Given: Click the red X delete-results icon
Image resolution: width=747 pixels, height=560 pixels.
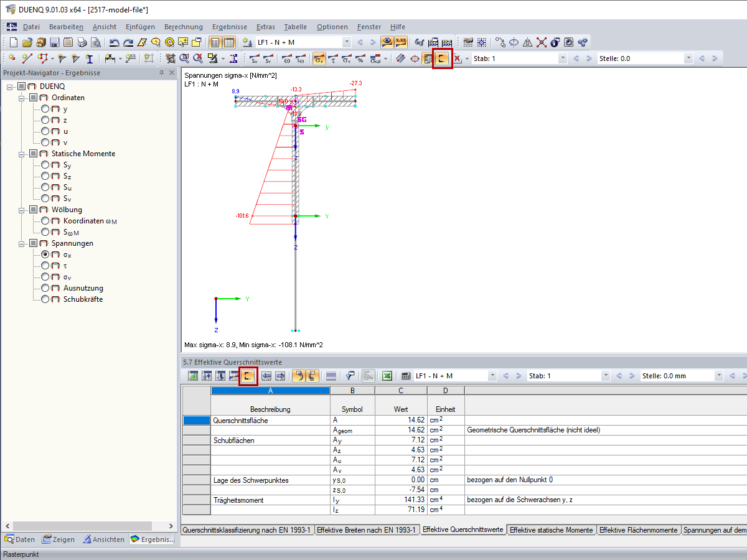Looking at the screenshot, I should click(458, 58).
